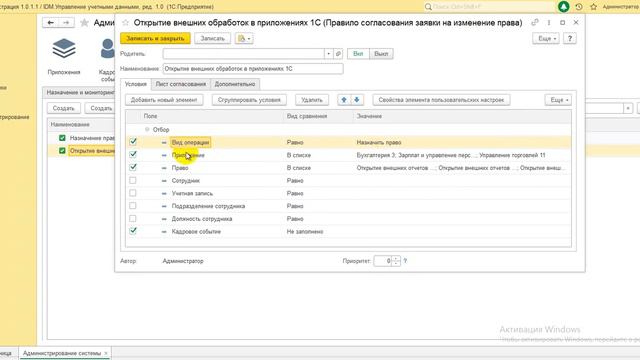Open notifications bell icon
Viewport: 640px width, 360px height.
tap(564, 7)
